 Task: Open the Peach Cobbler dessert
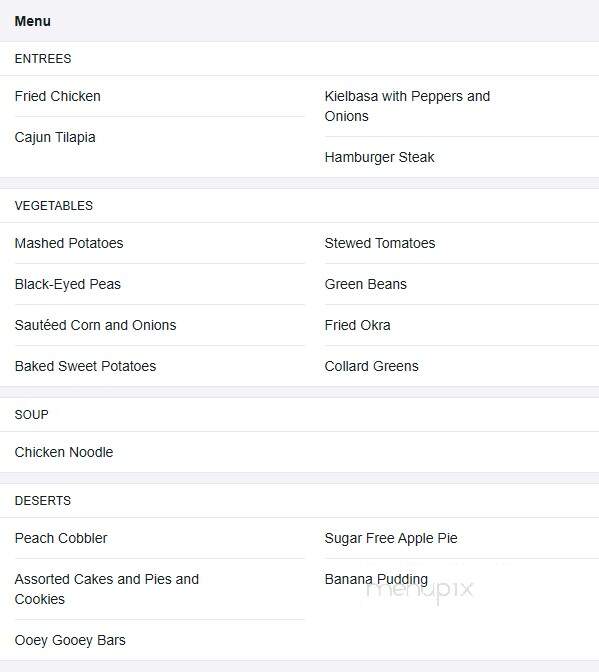pos(61,538)
